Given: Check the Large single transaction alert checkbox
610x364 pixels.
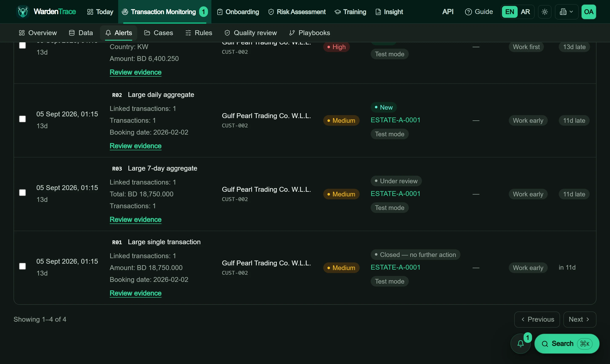Looking at the screenshot, I should pos(22,266).
